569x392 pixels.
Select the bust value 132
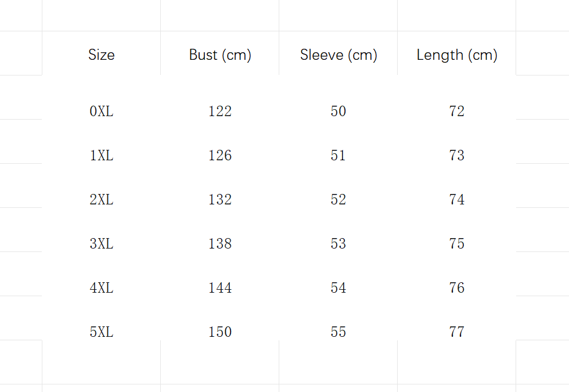tap(220, 199)
